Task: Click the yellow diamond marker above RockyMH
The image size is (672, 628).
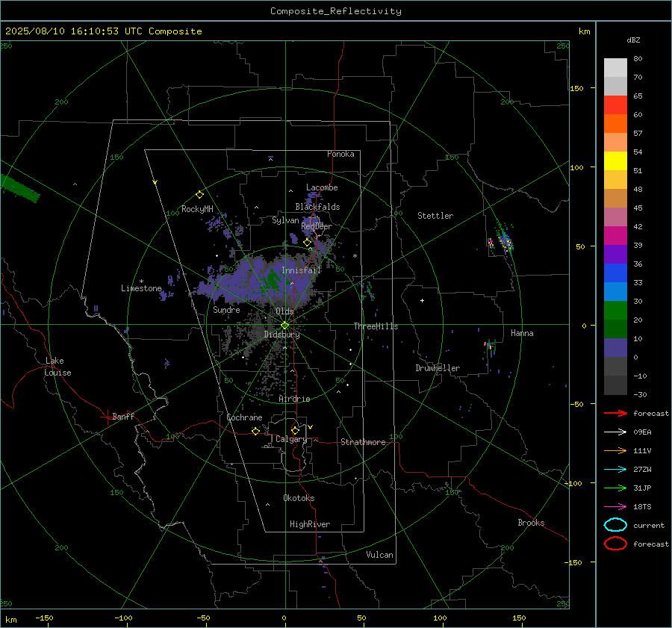Action: coord(199,195)
